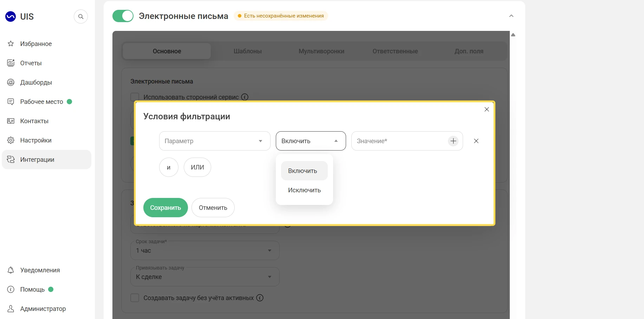Click the scrollbar up arrow
The height and width of the screenshot is (319, 644).
pyautogui.click(x=513, y=35)
